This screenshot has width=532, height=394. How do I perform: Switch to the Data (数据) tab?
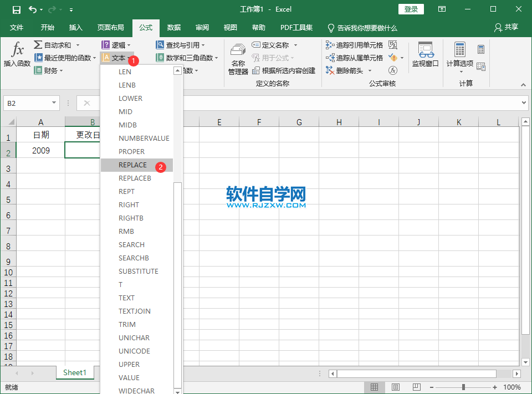pyautogui.click(x=173, y=28)
